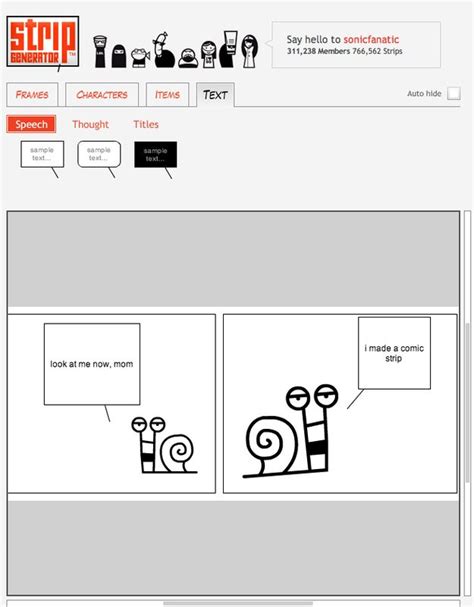Show the Titles text options
The width and height of the screenshot is (474, 607).
point(146,124)
